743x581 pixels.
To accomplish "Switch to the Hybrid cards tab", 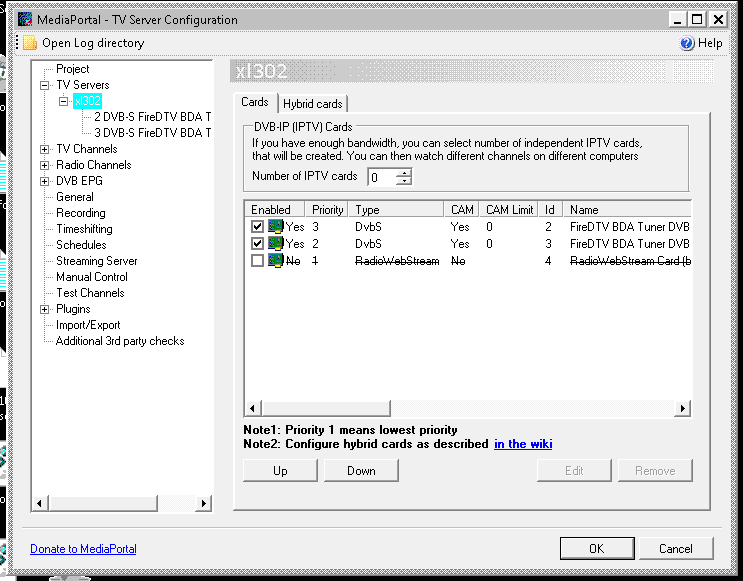I will [312, 104].
